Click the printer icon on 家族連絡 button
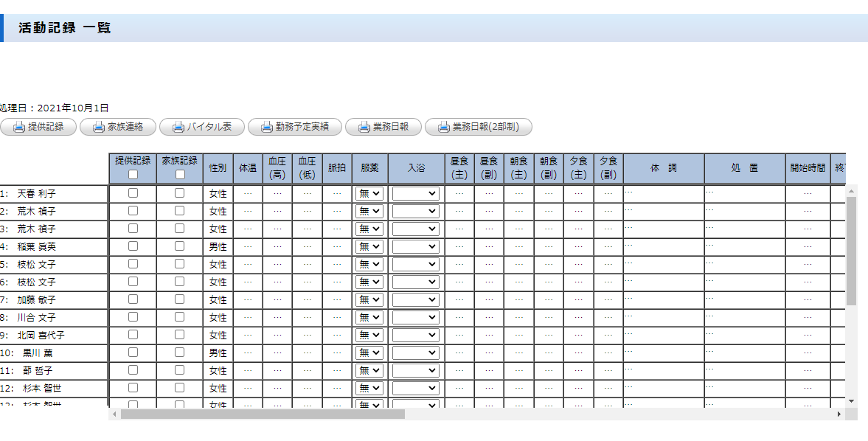This screenshot has height=441, width=868. 99,127
